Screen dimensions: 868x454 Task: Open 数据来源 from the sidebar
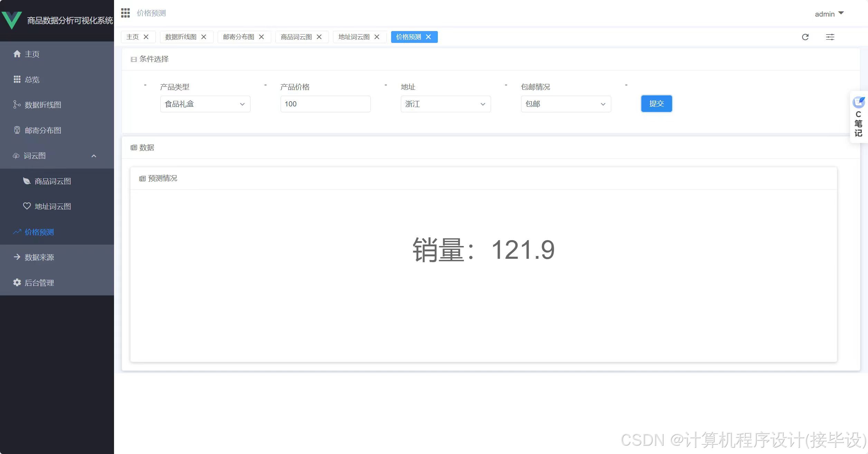(x=39, y=257)
